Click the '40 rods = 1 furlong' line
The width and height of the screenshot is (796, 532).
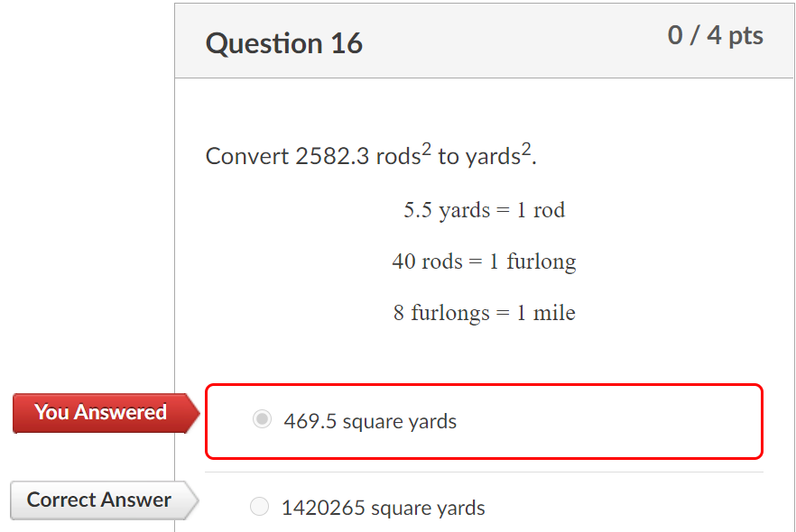(x=484, y=261)
